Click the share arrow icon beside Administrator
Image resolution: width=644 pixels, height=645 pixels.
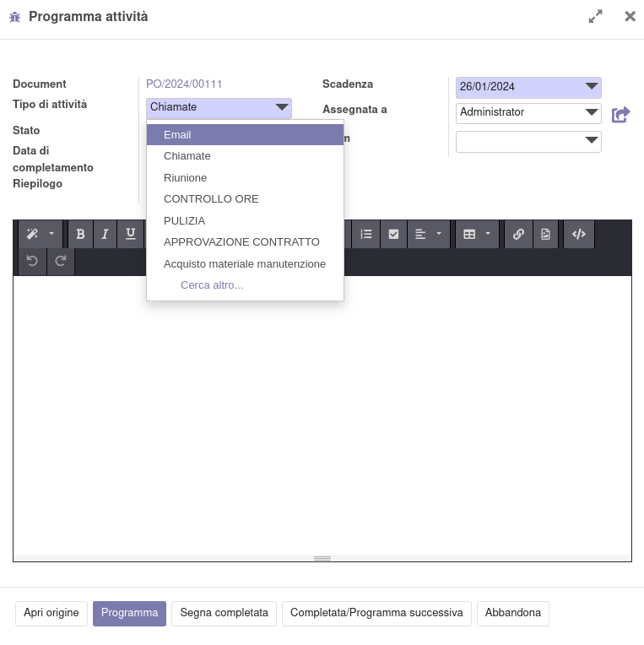(x=620, y=114)
